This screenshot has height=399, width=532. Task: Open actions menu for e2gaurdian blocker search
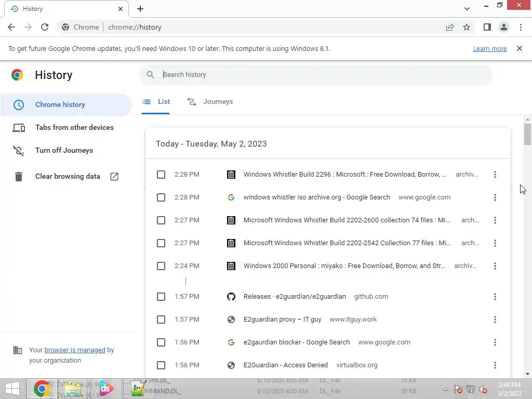click(x=495, y=342)
